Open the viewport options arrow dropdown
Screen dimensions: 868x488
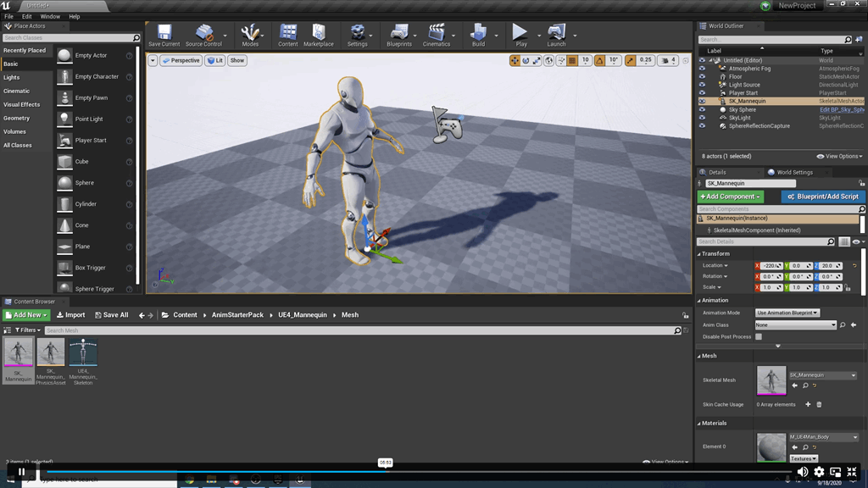coord(153,60)
